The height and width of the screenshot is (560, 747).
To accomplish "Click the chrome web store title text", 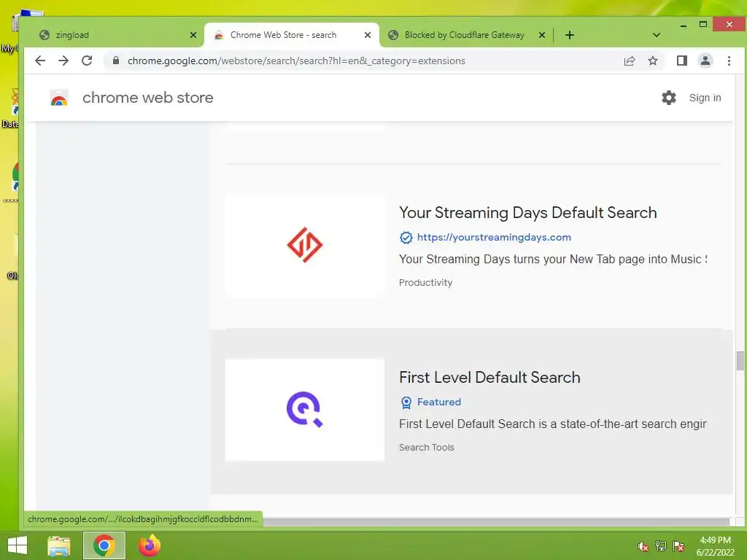I will pos(147,98).
